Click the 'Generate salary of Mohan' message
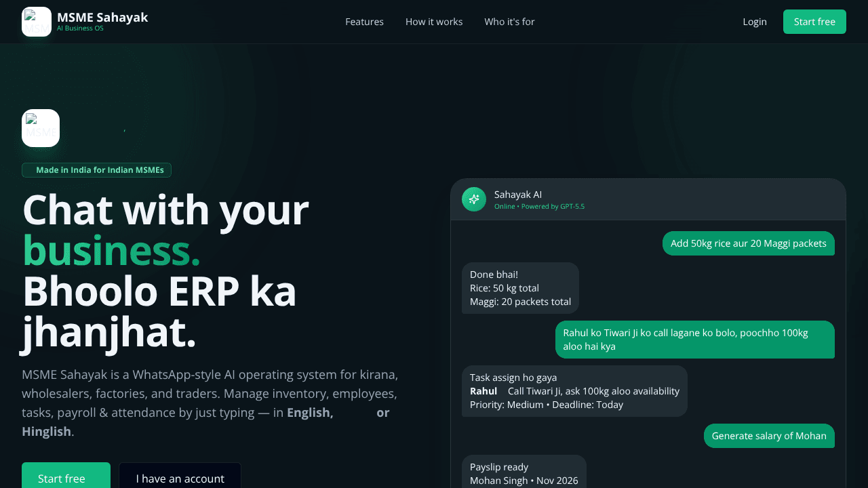This screenshot has width=868, height=488. pos(769,436)
